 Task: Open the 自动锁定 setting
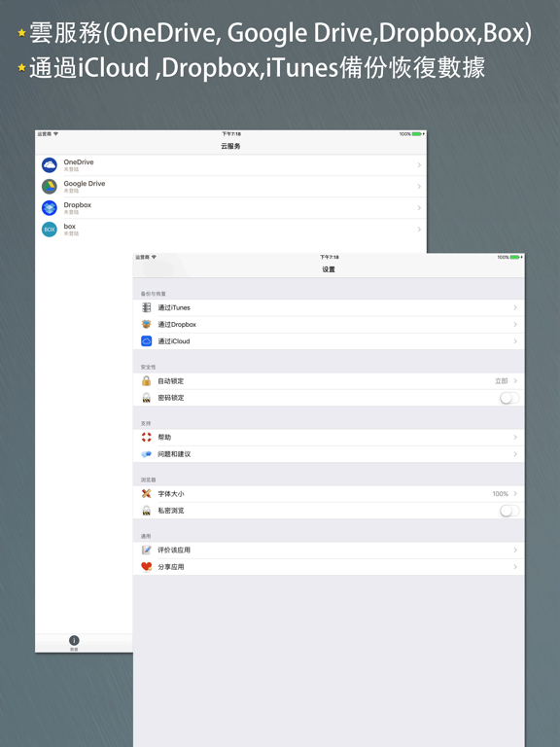click(329, 380)
